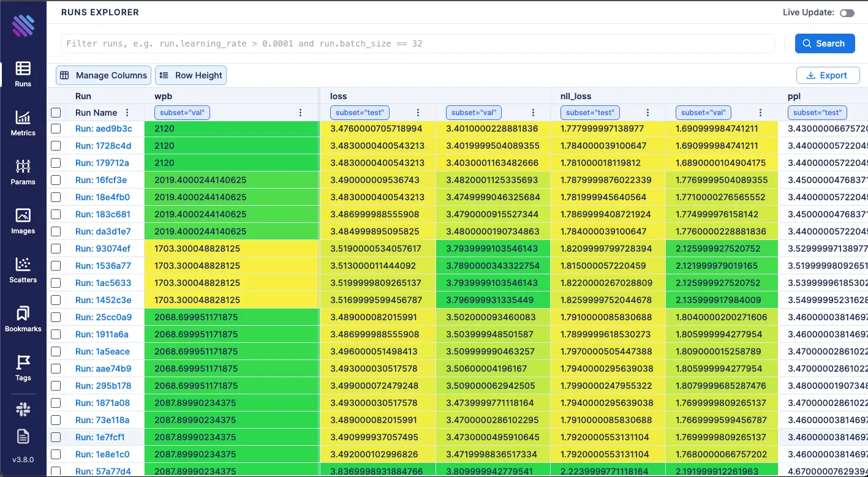Click the ppl column's subset="test" tag

(x=817, y=113)
